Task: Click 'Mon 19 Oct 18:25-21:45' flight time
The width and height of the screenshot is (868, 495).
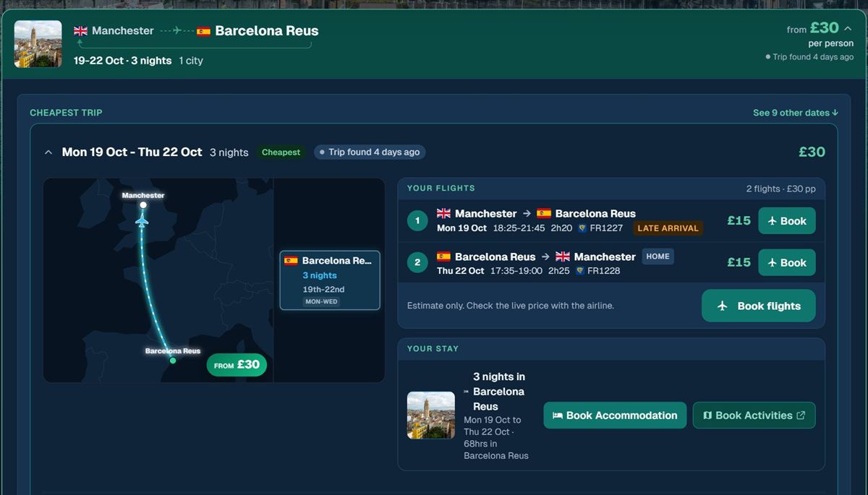Action: (491, 228)
